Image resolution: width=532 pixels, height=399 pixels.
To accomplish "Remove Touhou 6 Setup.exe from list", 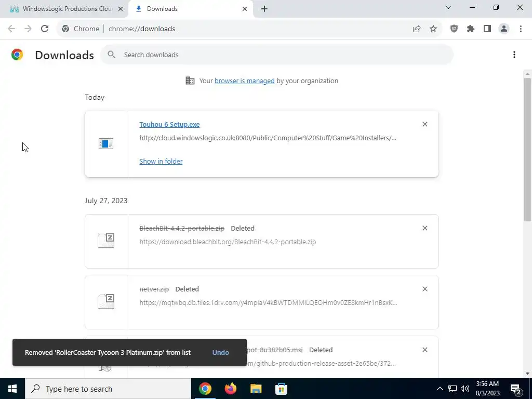I will [x=425, y=124].
